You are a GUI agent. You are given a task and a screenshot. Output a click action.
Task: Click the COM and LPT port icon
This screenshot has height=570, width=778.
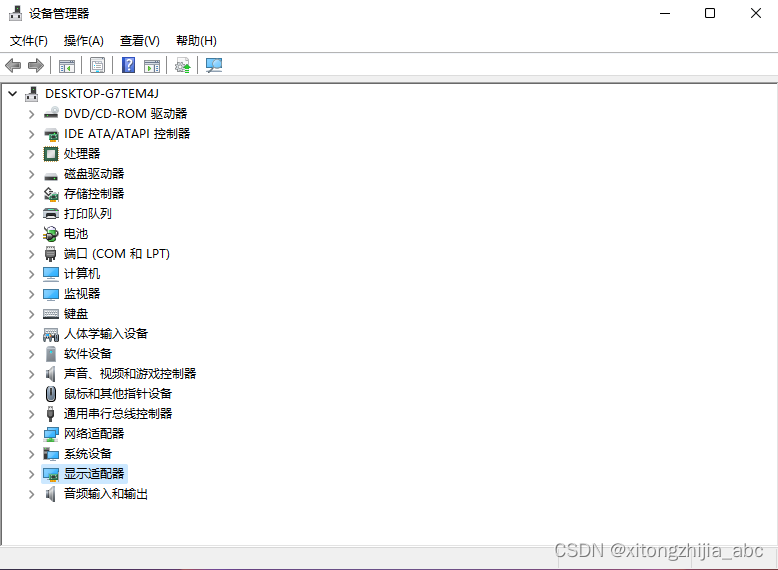click(51, 254)
